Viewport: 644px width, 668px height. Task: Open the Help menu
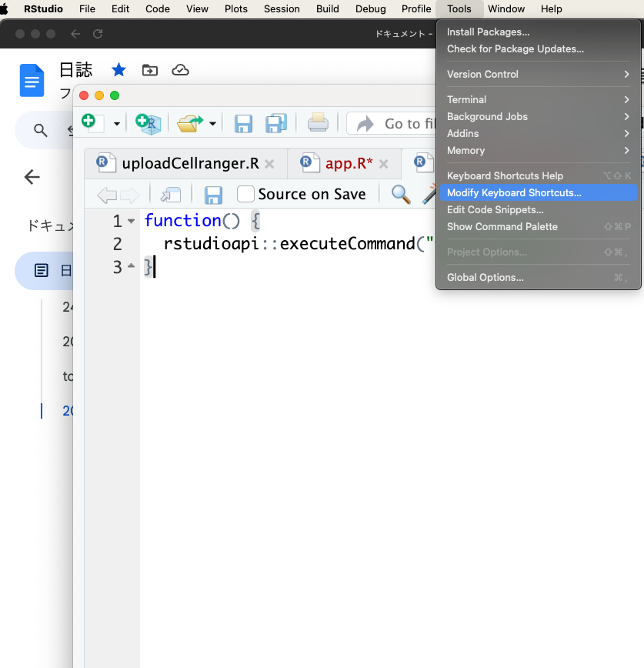pyautogui.click(x=551, y=9)
